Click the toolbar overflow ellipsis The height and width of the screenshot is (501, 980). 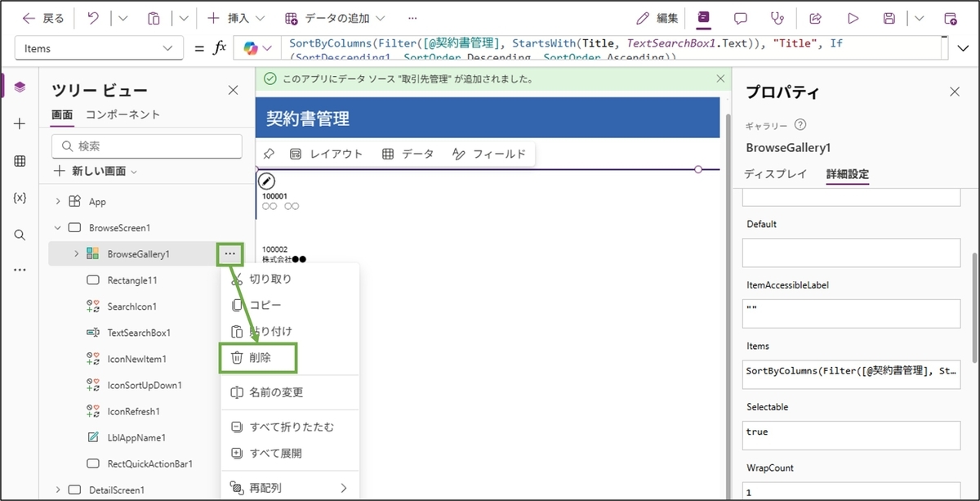tap(412, 18)
